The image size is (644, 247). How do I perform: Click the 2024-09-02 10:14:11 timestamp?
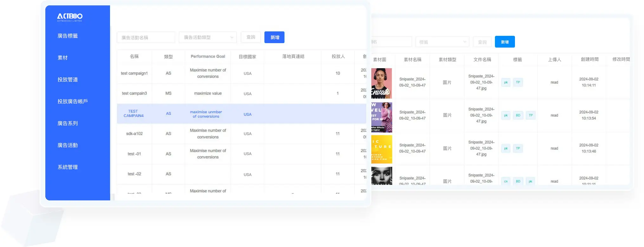(589, 82)
